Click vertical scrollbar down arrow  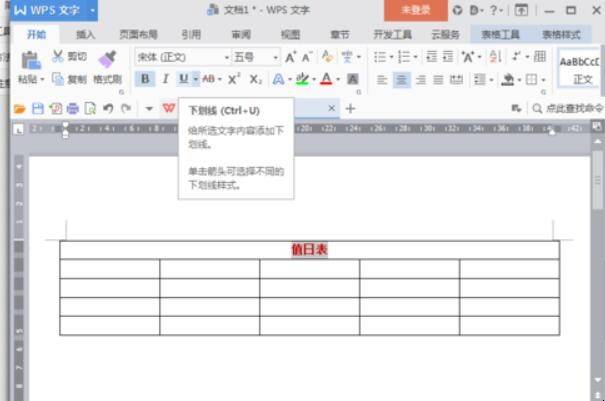tap(598, 380)
